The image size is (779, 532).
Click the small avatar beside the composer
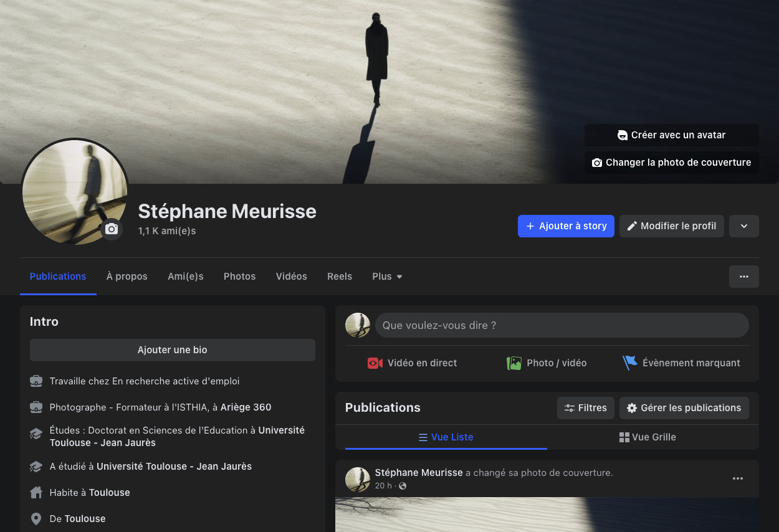[358, 325]
